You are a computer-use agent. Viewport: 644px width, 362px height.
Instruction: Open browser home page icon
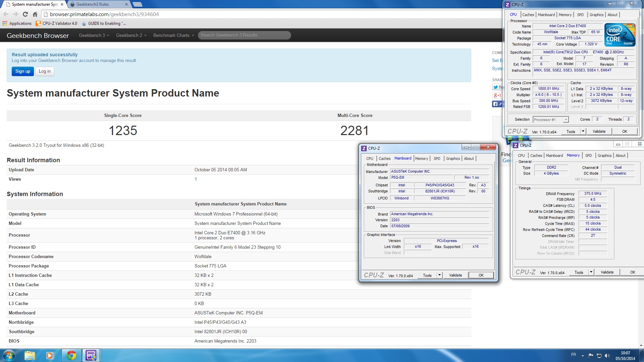(35, 14)
